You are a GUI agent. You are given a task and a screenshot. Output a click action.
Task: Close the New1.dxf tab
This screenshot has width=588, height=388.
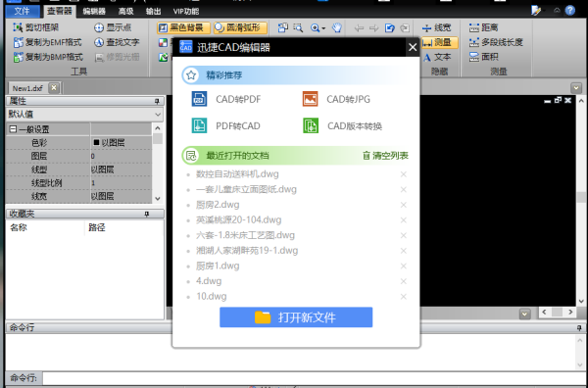coord(54,88)
